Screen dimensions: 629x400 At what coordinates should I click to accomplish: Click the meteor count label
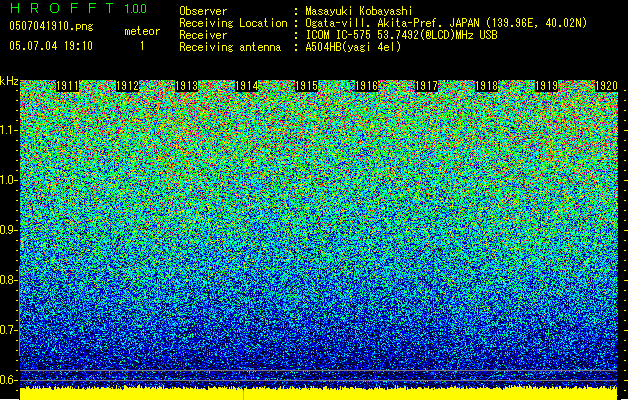click(x=142, y=31)
